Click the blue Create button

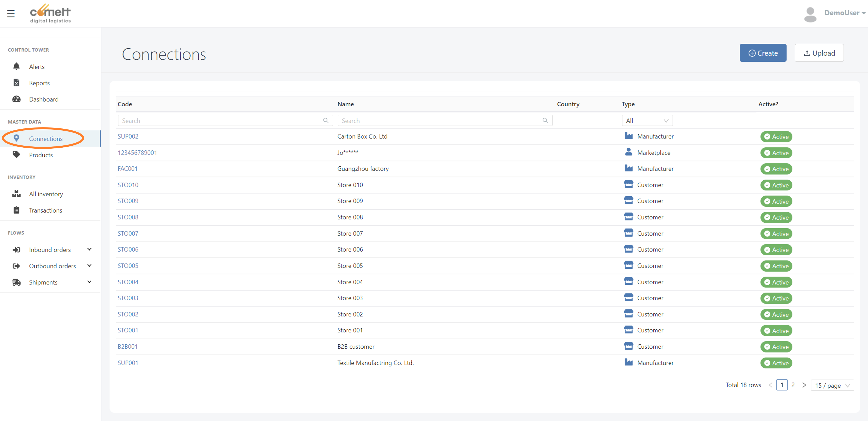pyautogui.click(x=763, y=53)
